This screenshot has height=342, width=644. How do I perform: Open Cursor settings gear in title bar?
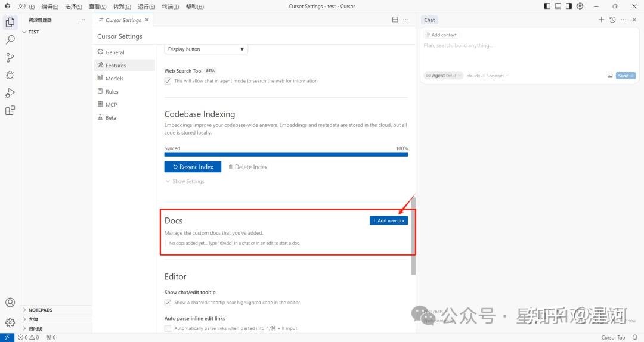coord(580,6)
